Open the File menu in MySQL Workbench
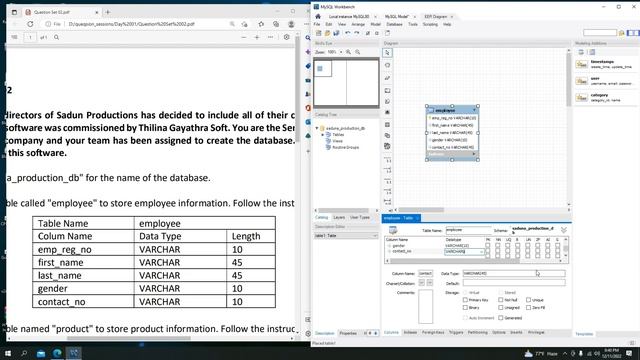The width and height of the screenshot is (640, 360). pos(317,24)
